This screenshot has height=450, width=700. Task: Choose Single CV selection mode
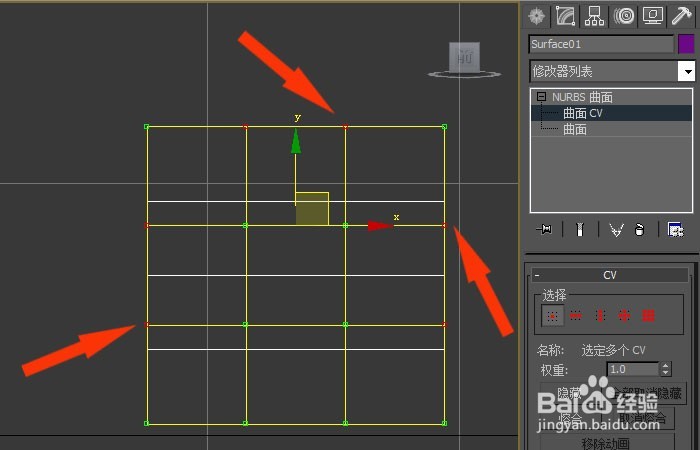(553, 316)
